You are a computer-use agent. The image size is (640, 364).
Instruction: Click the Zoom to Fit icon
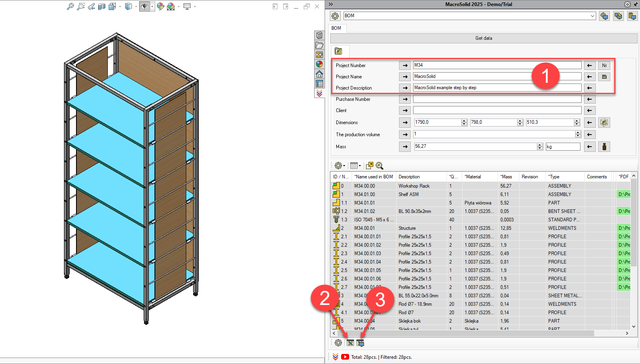70,6
